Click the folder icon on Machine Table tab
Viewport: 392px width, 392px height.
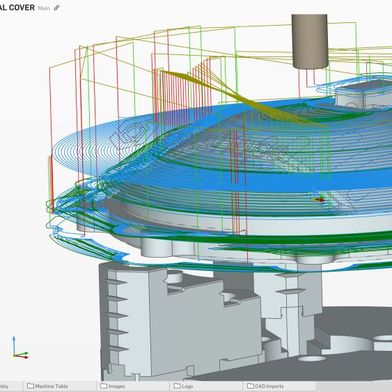(30, 386)
